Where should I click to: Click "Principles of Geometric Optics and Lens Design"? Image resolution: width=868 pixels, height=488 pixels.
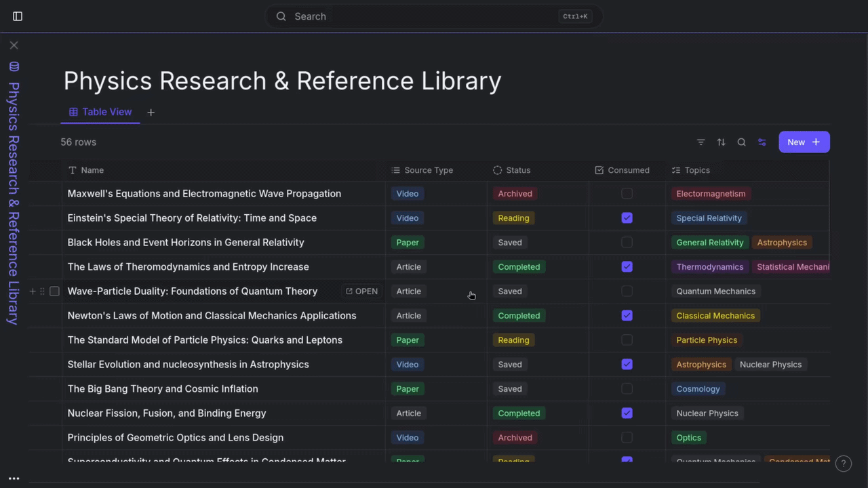point(176,438)
